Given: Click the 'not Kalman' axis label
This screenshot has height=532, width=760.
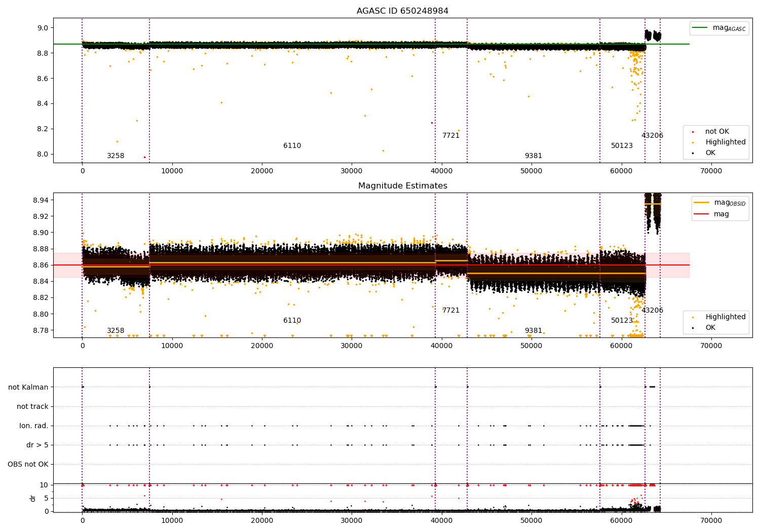Looking at the screenshot, I should point(28,388).
